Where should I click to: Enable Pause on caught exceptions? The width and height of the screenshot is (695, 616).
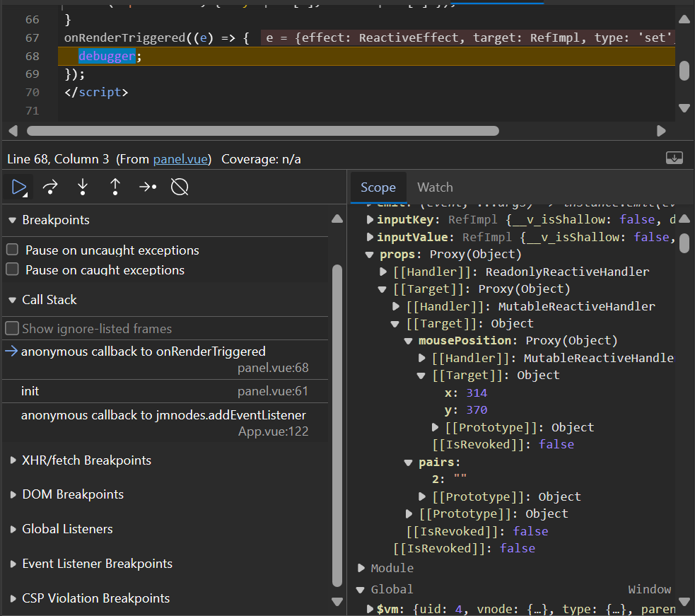coord(12,269)
